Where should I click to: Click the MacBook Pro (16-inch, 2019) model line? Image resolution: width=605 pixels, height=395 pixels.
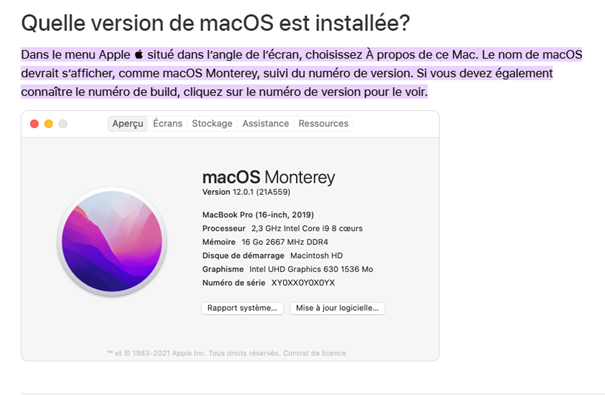point(258,215)
